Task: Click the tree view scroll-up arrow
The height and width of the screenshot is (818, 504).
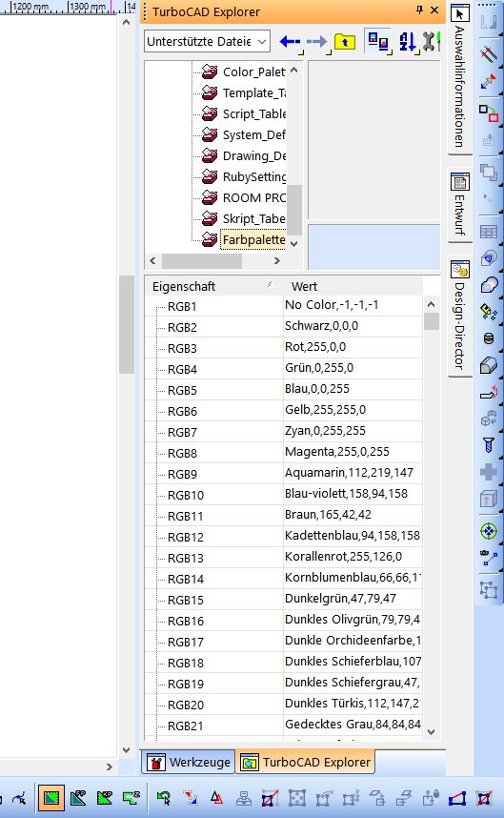Action: click(x=294, y=70)
